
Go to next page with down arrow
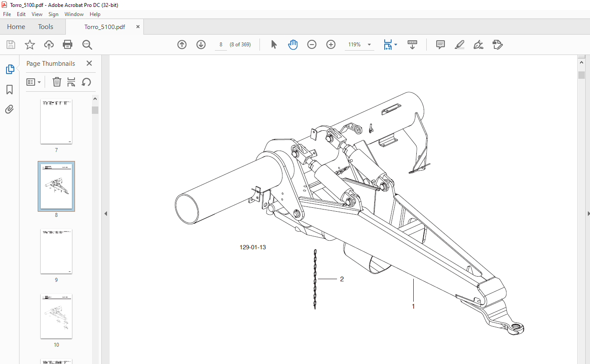201,45
